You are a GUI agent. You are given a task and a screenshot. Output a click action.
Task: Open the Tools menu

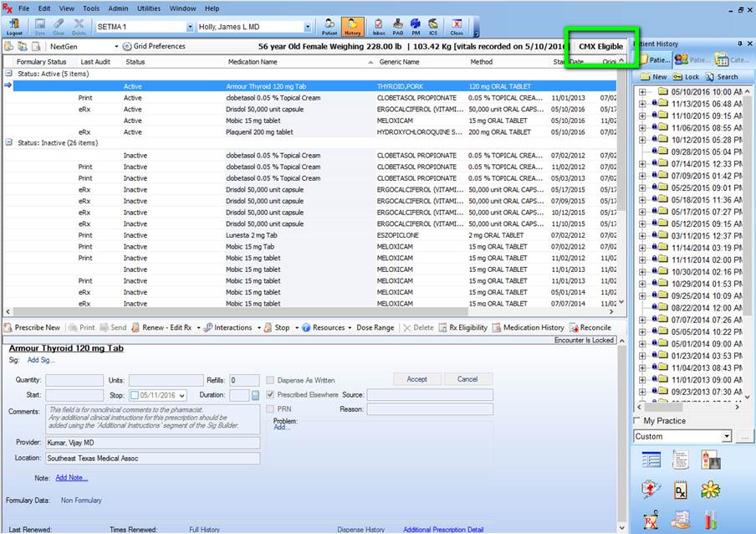point(90,8)
